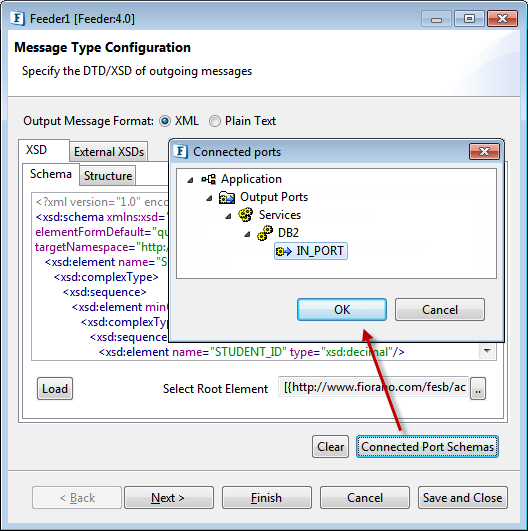The width and height of the screenshot is (528, 531).
Task: Switch to the External XSDs tab
Action: [109, 152]
